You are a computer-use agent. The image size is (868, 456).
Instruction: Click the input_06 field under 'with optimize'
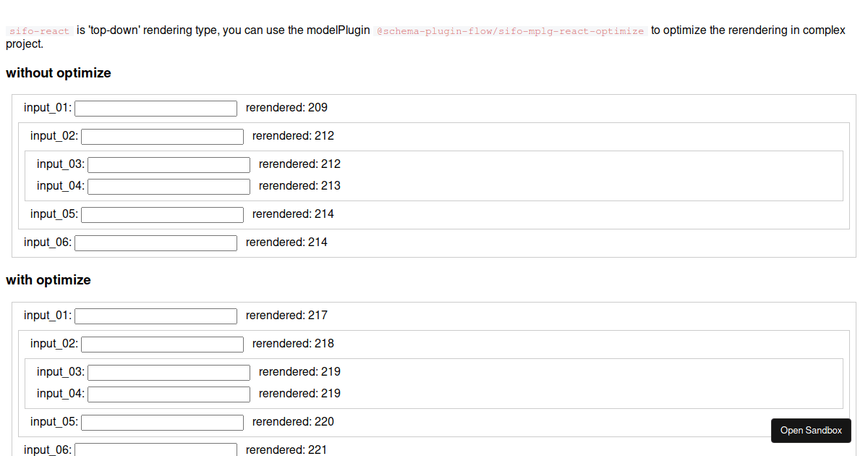click(x=156, y=449)
